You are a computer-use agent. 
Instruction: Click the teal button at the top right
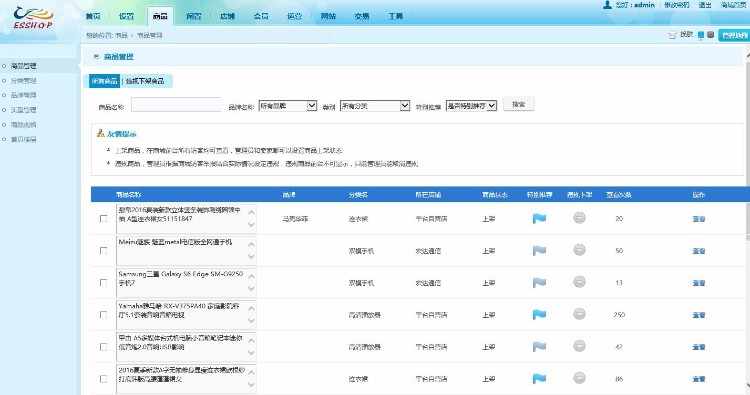click(734, 35)
